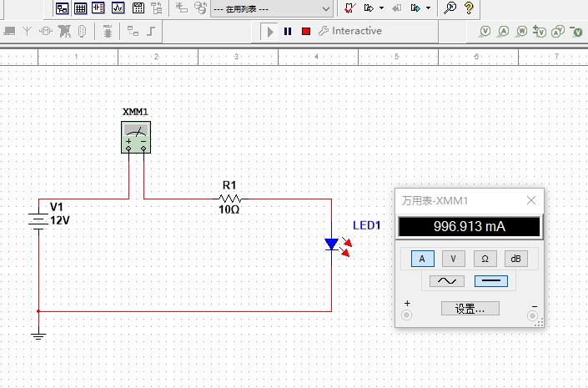Click the XMM1 instrument label
588x388 pixels.
135,112
